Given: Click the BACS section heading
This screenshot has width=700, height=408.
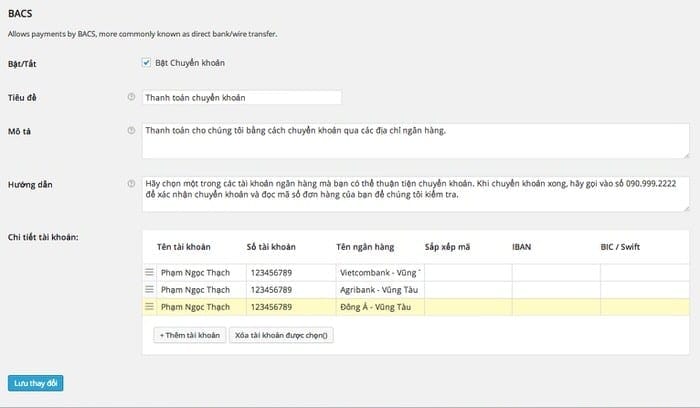Looking at the screenshot, I should (20, 13).
